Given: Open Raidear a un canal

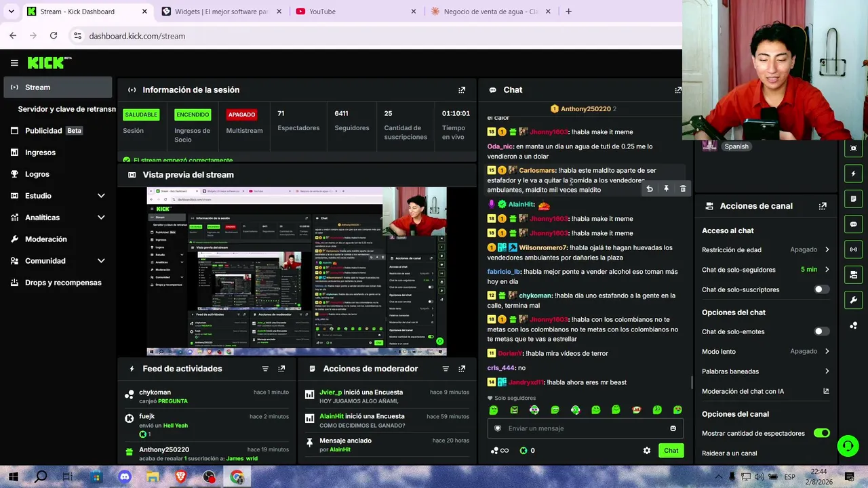Looking at the screenshot, I should coord(729,453).
